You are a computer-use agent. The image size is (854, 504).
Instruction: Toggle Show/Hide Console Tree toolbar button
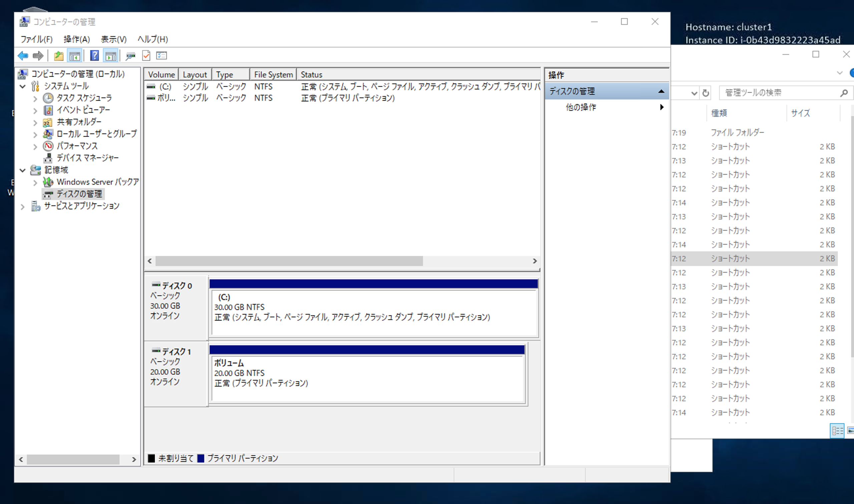(74, 55)
